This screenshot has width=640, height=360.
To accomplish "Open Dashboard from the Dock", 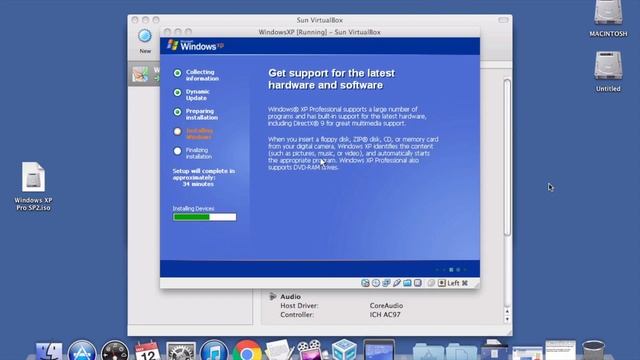I will [115, 351].
